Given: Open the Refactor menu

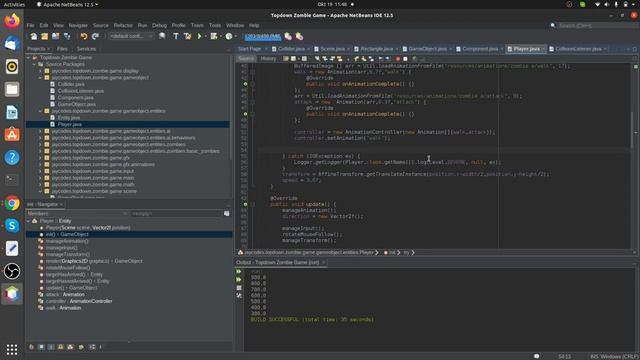Looking at the screenshot, I should coord(123,25).
